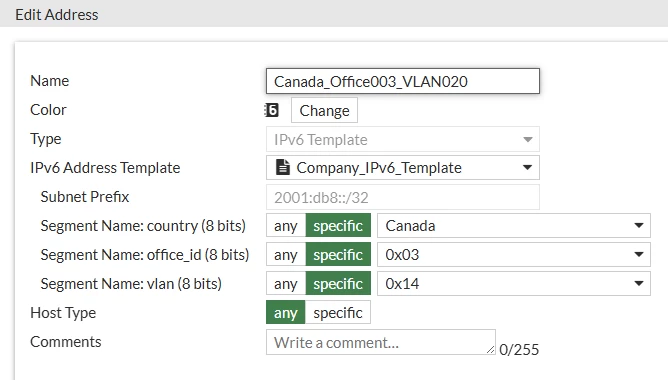The width and height of the screenshot is (668, 380).
Task: Click the Edit Address title text
Action: click(x=57, y=14)
